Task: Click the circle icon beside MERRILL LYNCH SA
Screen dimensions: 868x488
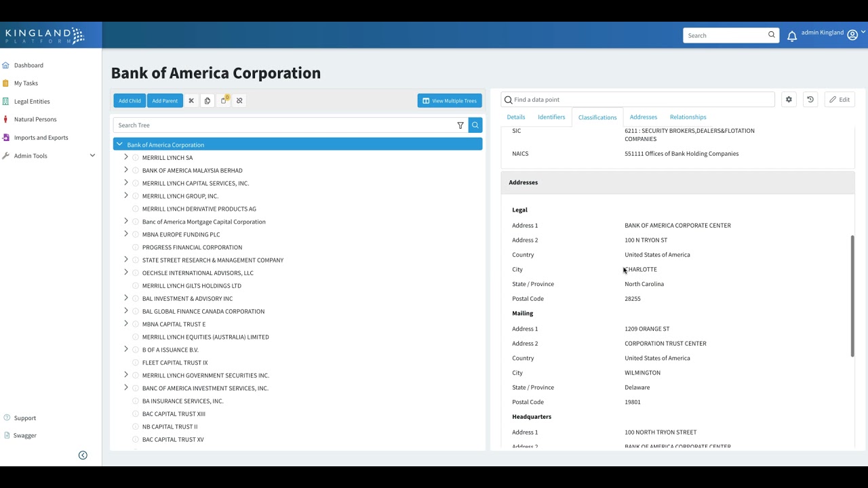Action: point(136,158)
